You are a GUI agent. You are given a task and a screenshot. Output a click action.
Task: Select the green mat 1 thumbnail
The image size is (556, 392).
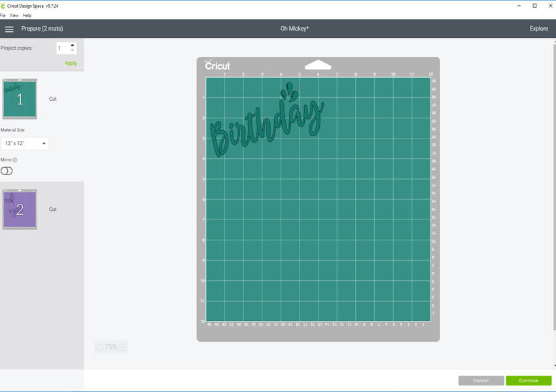point(20,99)
